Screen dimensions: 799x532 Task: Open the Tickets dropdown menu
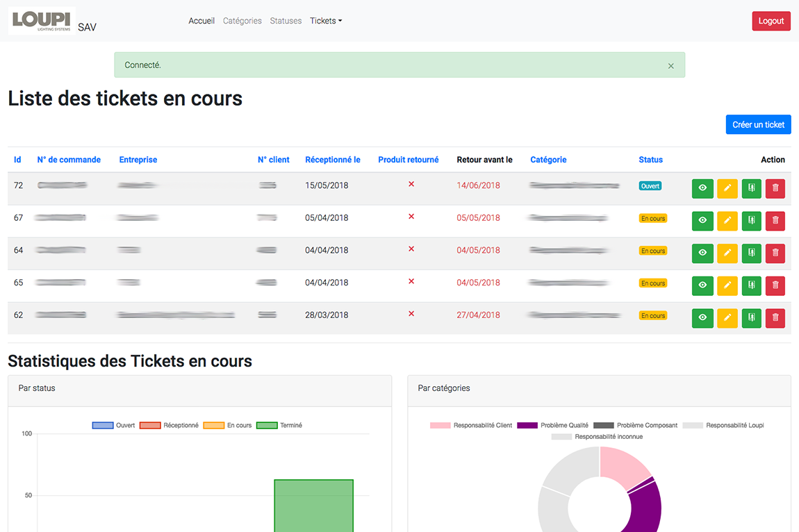tap(326, 21)
